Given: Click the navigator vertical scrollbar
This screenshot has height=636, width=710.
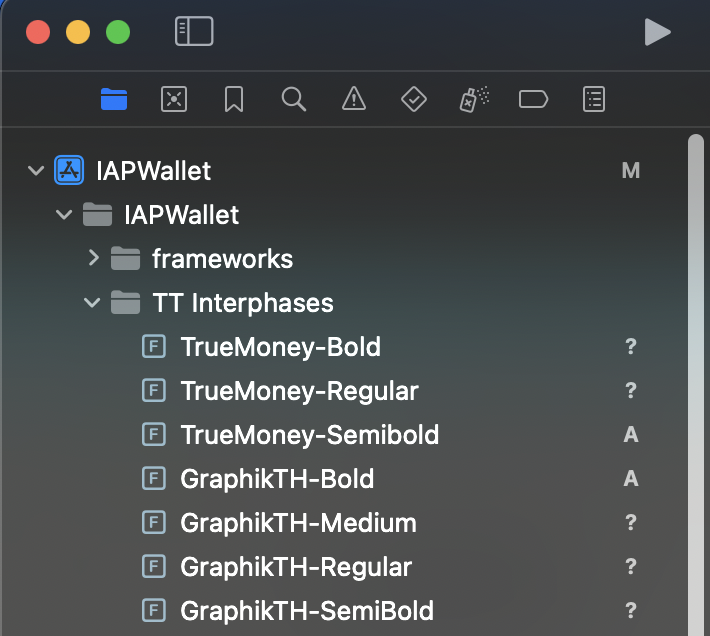Looking at the screenshot, I should pos(696,380).
